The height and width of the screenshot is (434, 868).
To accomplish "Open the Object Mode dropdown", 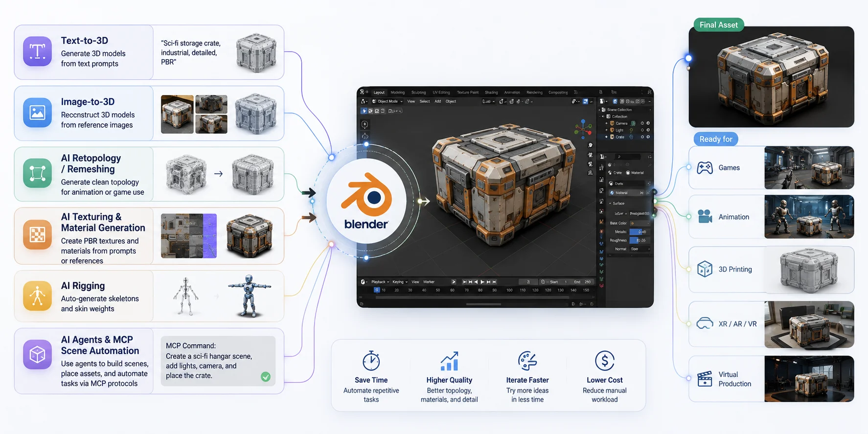I will [x=387, y=101].
